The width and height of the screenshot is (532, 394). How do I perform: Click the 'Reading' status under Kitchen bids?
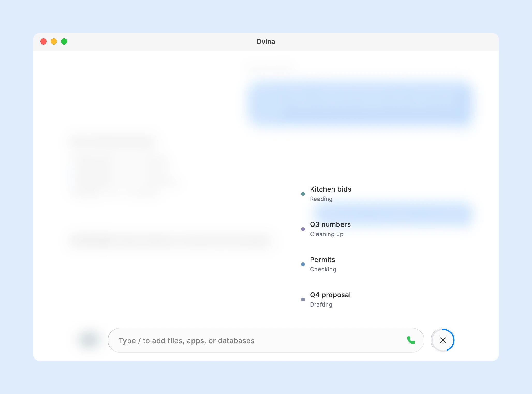321,199
